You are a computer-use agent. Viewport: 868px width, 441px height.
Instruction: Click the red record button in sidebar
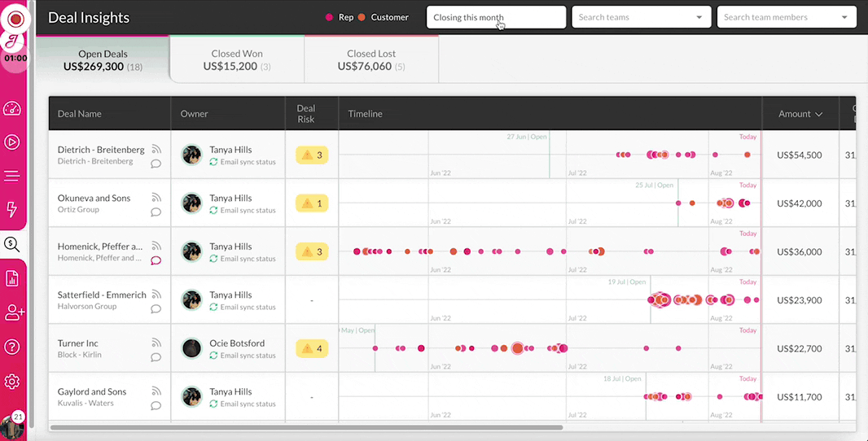click(15, 20)
